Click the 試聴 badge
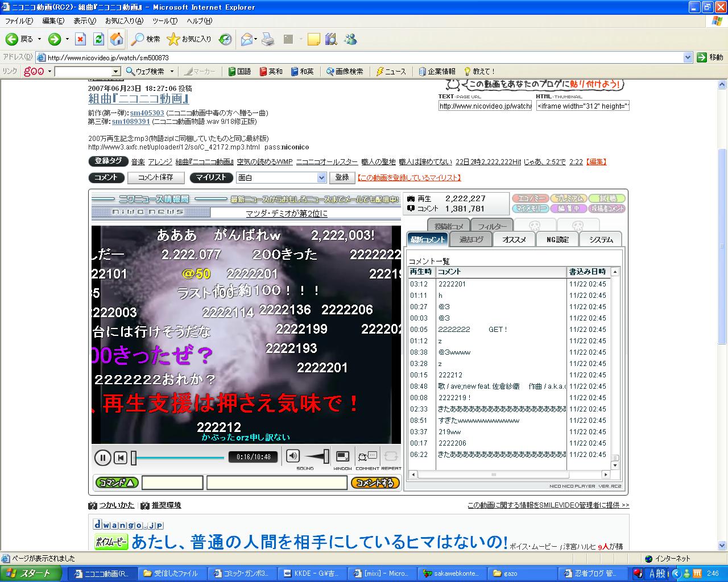This screenshot has height=582, width=728. (607, 198)
